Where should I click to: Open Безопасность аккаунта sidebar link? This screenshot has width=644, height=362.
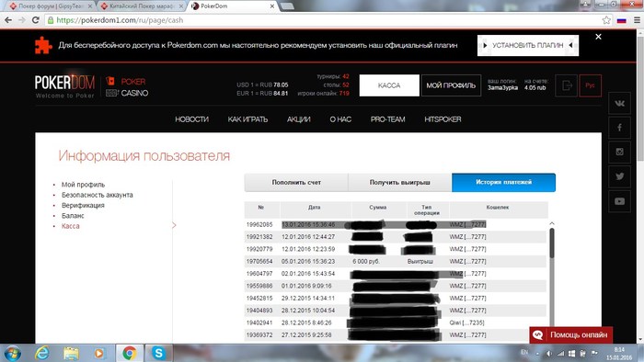coord(98,195)
